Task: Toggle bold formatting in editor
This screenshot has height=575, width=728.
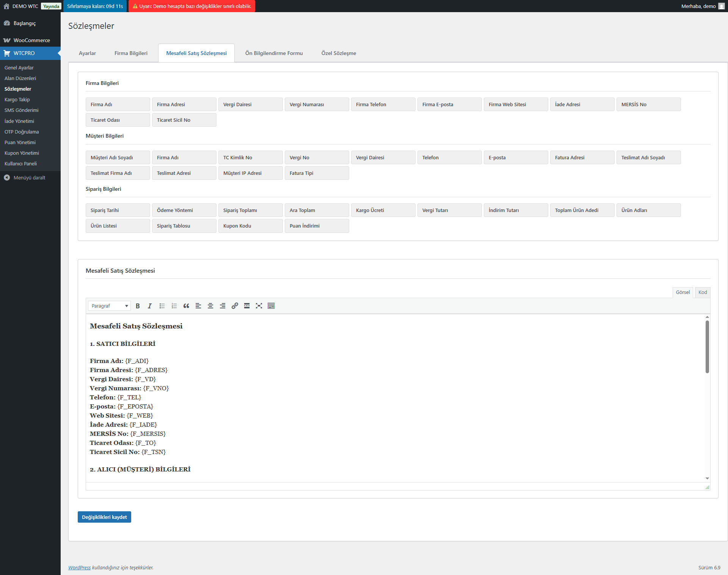Action: [x=138, y=306]
